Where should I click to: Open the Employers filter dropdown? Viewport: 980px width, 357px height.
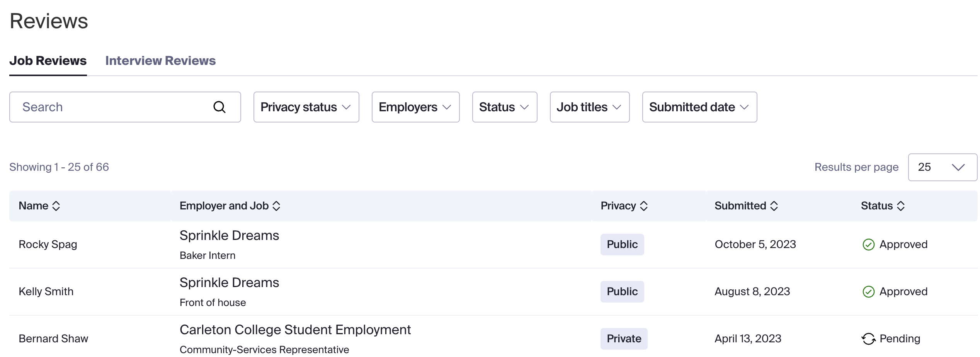(x=415, y=107)
